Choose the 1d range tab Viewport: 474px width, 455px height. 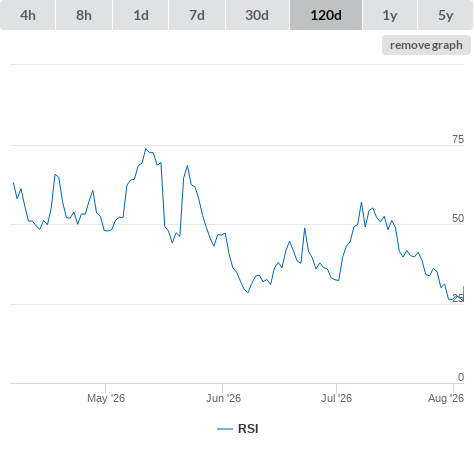pyautogui.click(x=141, y=15)
